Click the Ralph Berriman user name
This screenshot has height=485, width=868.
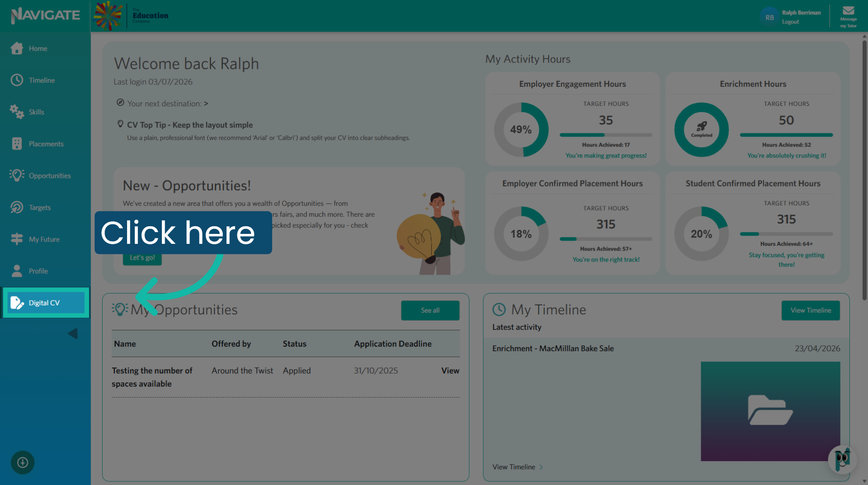coord(801,13)
